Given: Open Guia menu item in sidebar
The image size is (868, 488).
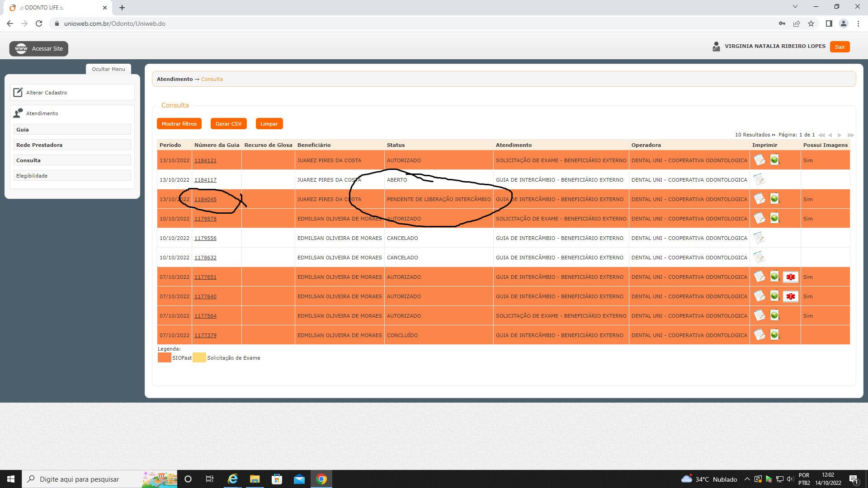Looking at the screenshot, I should pos(72,130).
